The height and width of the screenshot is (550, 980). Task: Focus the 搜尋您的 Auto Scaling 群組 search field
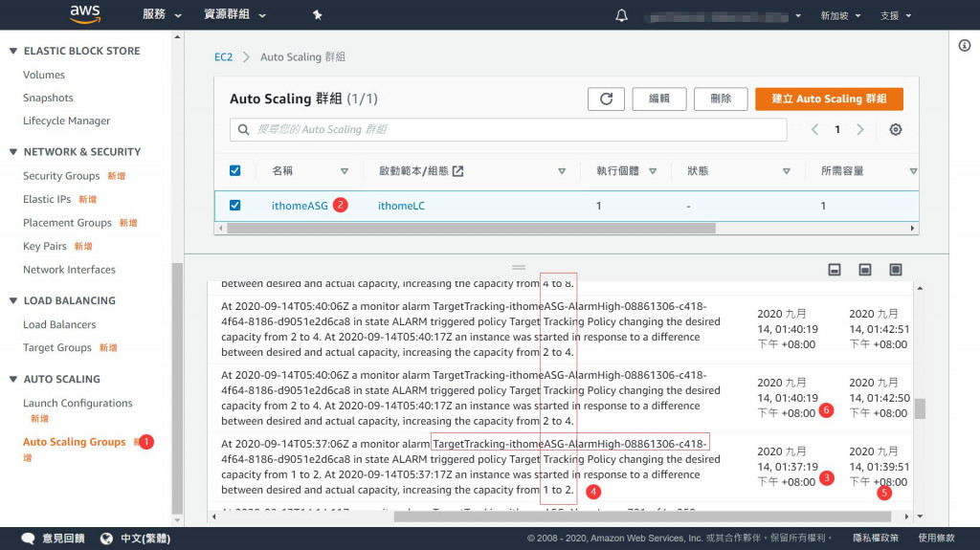(x=508, y=129)
